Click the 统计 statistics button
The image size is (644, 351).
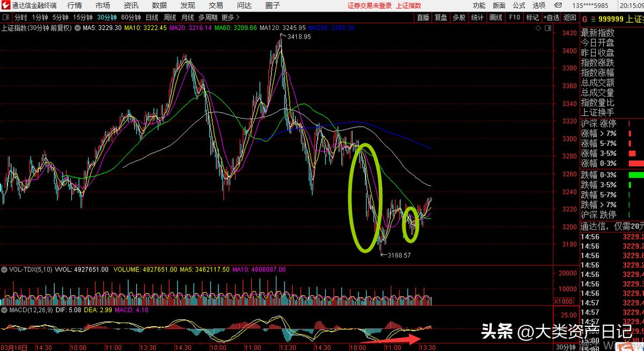477,17
